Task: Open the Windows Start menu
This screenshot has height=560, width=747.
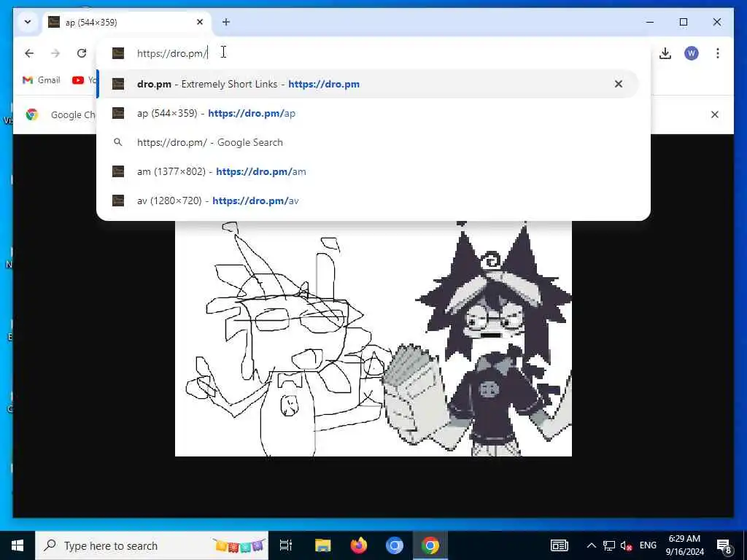Action: coord(18,545)
